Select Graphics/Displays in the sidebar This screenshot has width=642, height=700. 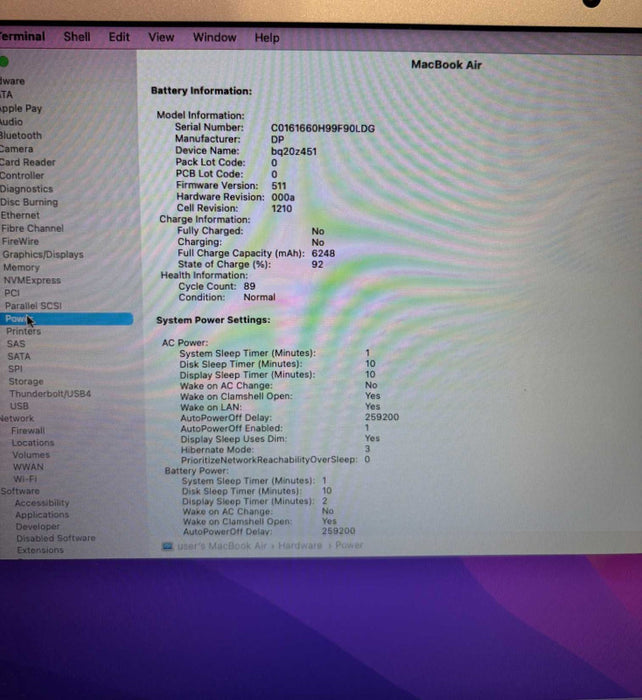43,254
